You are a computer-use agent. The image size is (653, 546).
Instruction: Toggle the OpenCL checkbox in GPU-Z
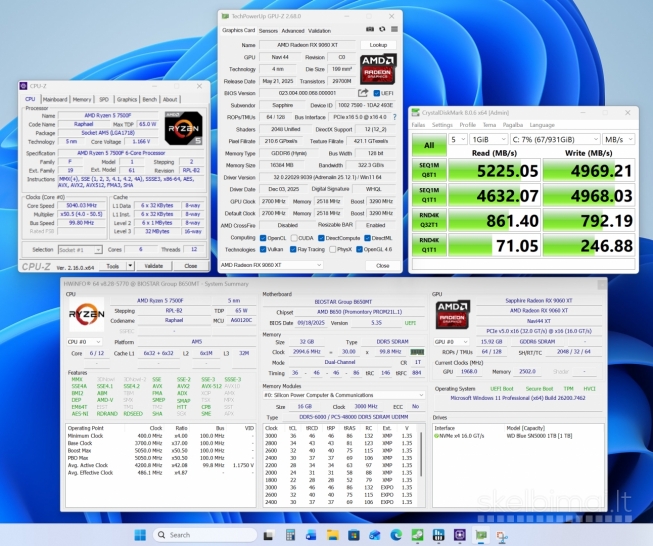[263, 238]
